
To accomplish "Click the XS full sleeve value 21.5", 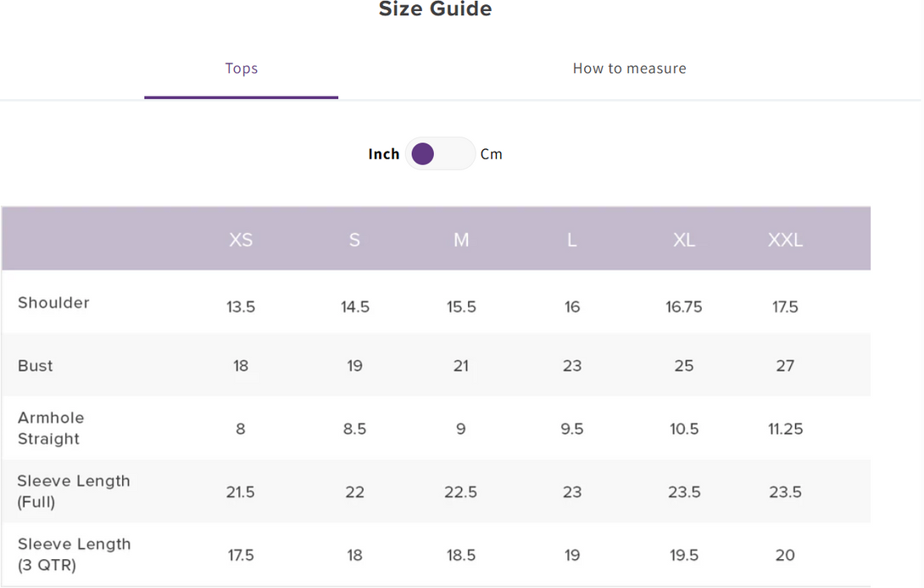I will pos(241,492).
